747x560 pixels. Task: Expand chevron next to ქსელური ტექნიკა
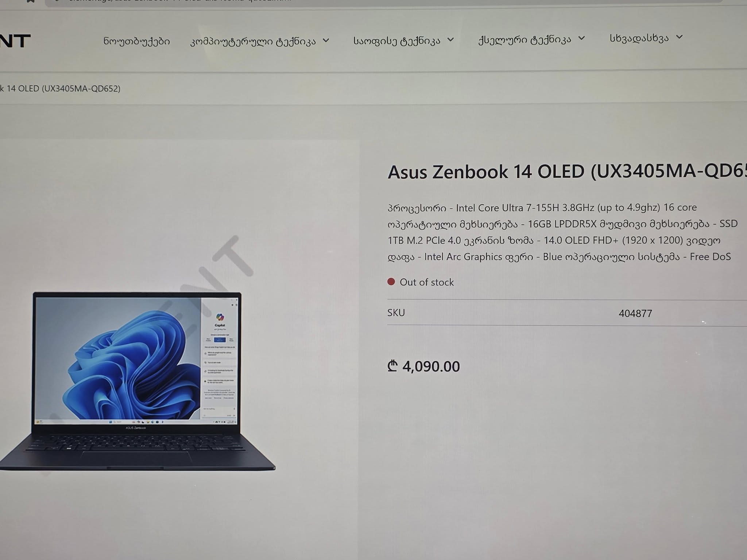(582, 38)
